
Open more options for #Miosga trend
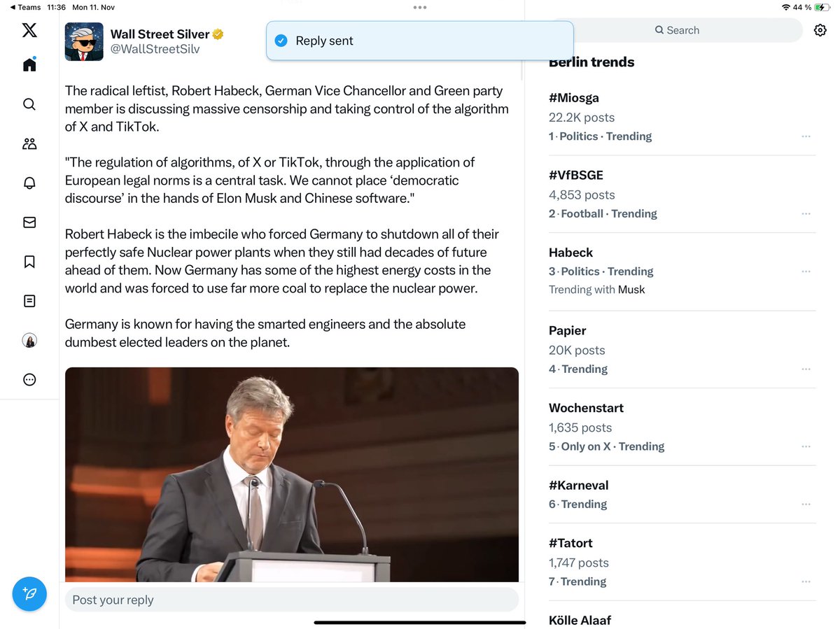[806, 136]
